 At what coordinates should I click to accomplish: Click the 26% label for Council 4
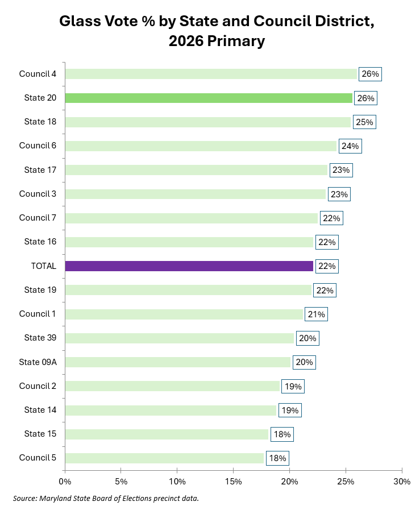tap(370, 74)
